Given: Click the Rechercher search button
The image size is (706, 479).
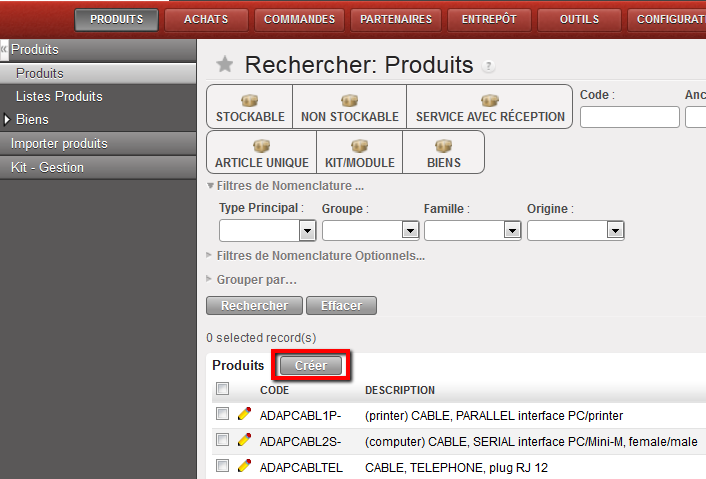Looking at the screenshot, I should coord(254,306).
